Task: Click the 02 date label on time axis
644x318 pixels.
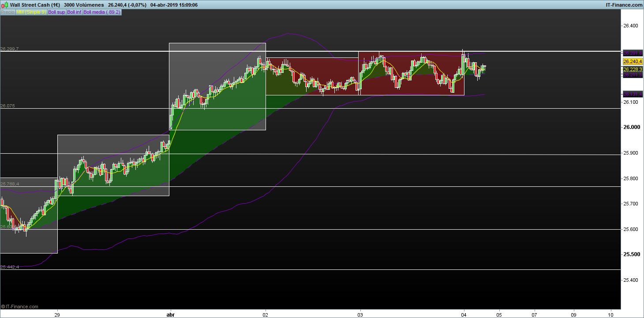Action: 266,315
